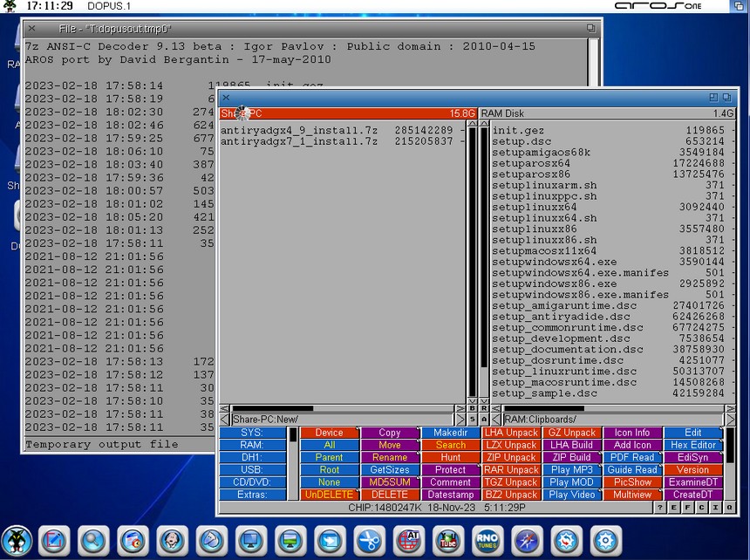
Task: Click the RAM:Clipboards/ path field
Action: point(611,420)
